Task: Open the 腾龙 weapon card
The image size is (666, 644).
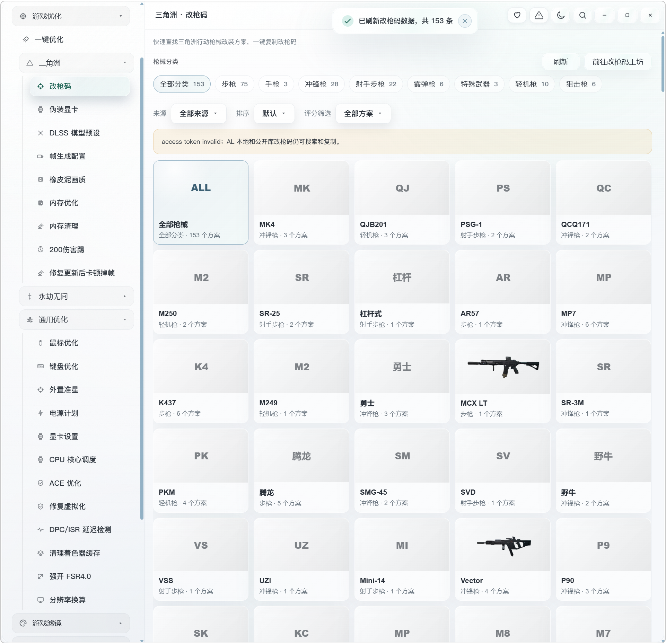Action: [301, 471]
